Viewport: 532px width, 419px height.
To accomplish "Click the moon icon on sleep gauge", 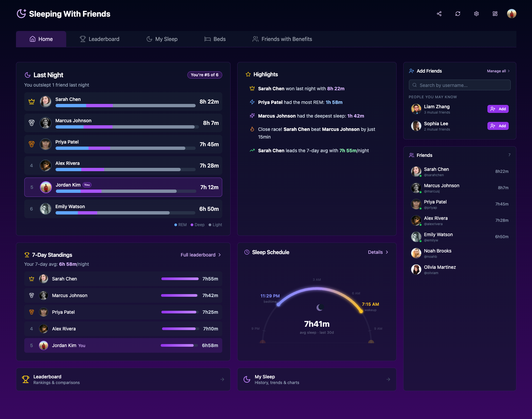I will click(320, 307).
